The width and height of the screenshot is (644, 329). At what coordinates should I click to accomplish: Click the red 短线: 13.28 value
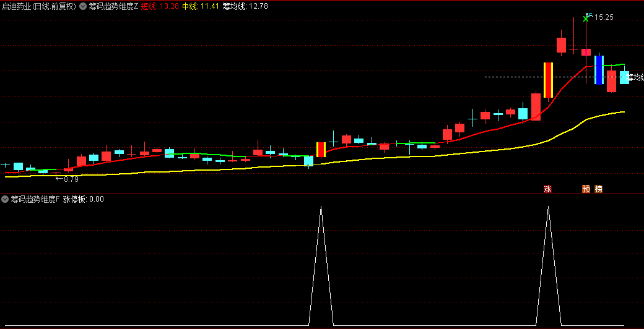click(159, 6)
